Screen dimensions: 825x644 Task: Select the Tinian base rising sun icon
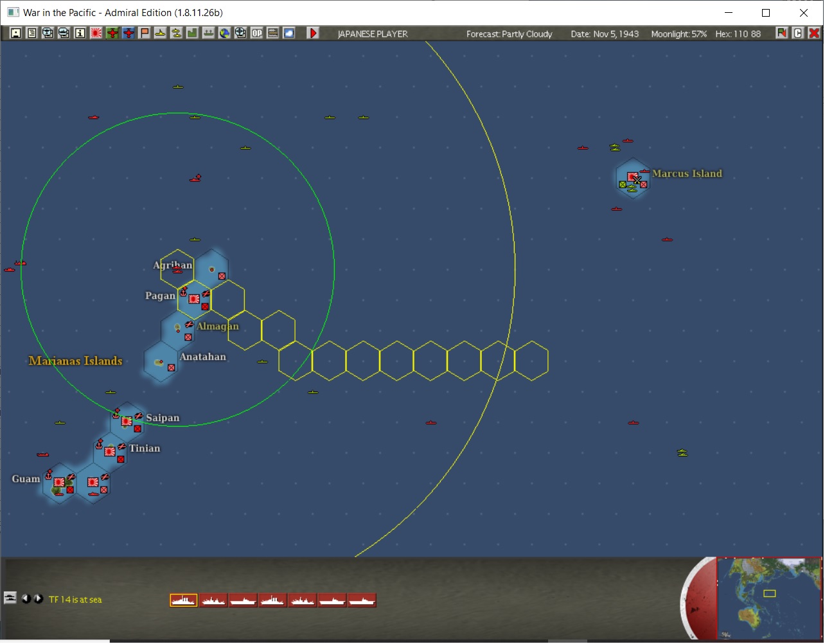tap(110, 452)
